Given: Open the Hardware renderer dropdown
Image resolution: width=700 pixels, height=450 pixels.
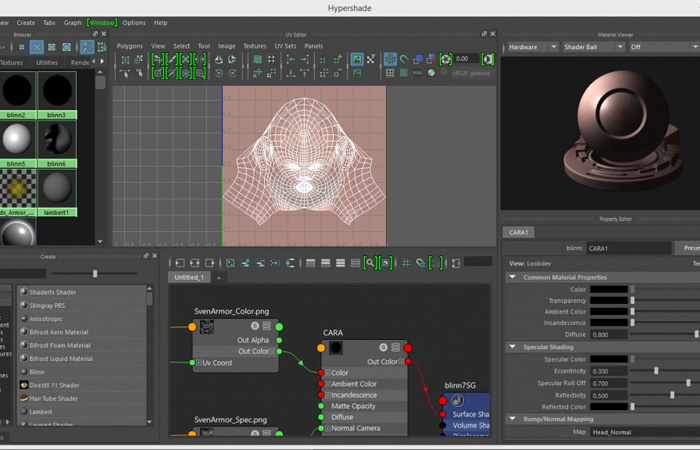Looking at the screenshot, I should (533, 47).
